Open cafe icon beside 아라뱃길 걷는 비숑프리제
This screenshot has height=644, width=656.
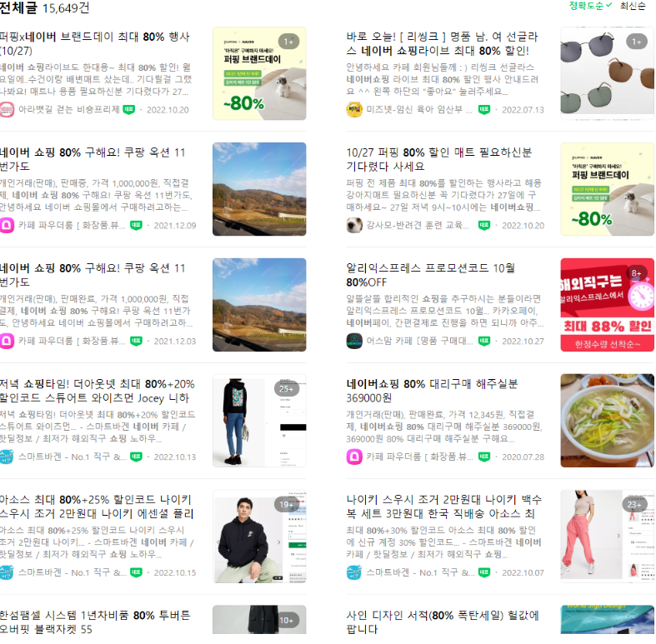pyautogui.click(x=7, y=110)
